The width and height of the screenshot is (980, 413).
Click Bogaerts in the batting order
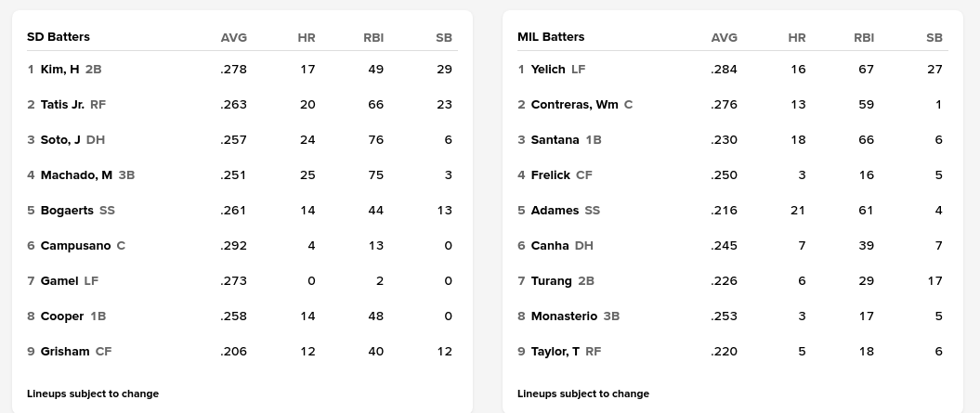[67, 211]
